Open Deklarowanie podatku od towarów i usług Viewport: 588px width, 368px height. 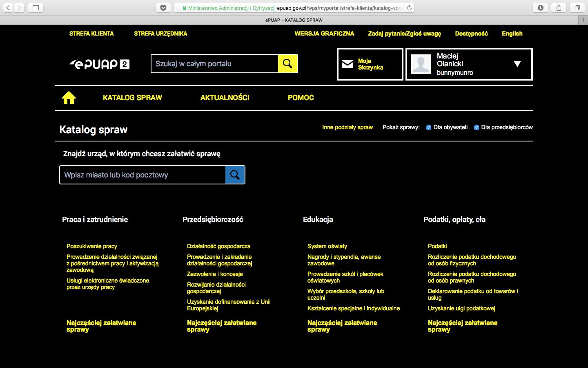(473, 294)
